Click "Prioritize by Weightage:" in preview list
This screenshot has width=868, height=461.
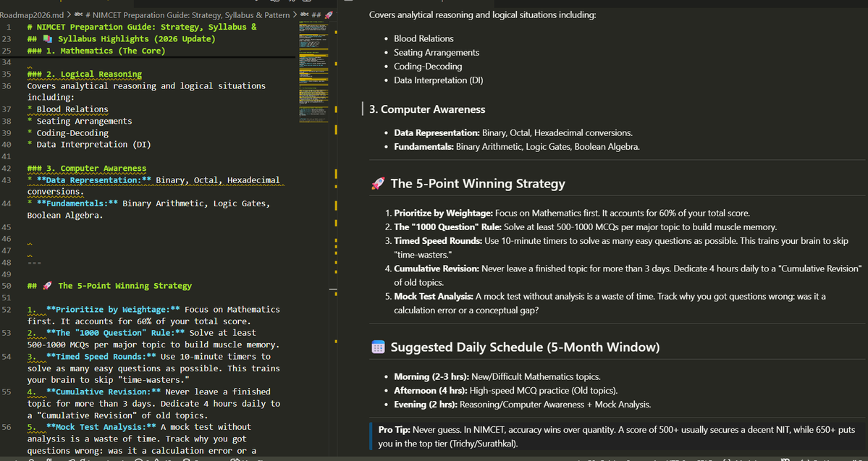coord(443,213)
